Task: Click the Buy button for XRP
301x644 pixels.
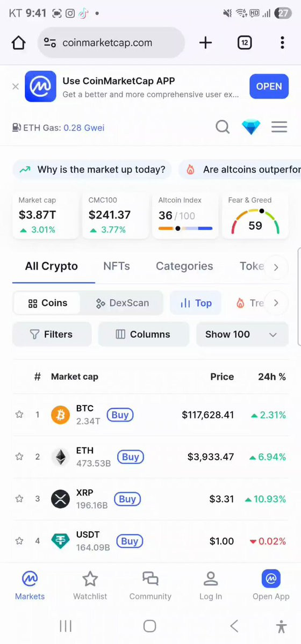Action: tap(127, 499)
